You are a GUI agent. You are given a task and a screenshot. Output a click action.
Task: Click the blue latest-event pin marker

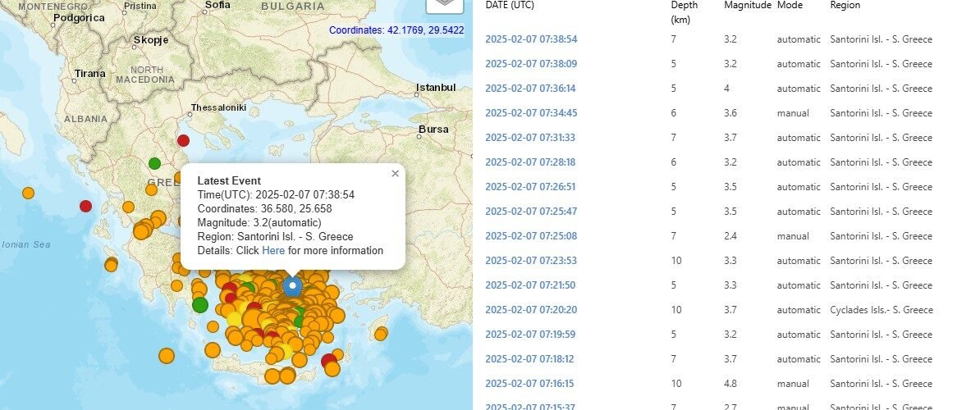pyautogui.click(x=292, y=286)
